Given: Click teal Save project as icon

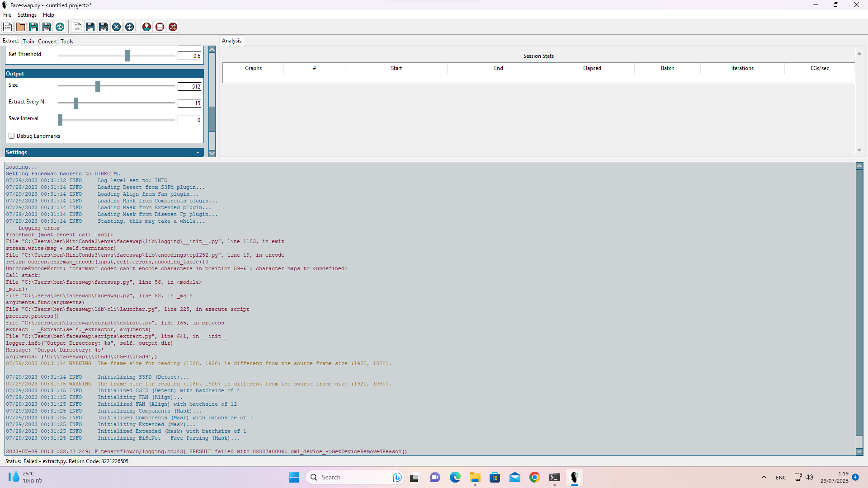Looking at the screenshot, I should (x=47, y=27).
